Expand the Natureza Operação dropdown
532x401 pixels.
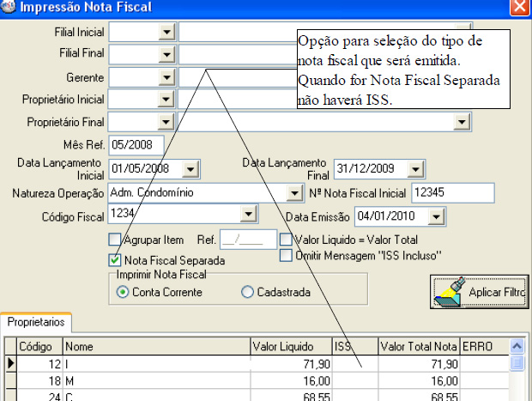[294, 193]
